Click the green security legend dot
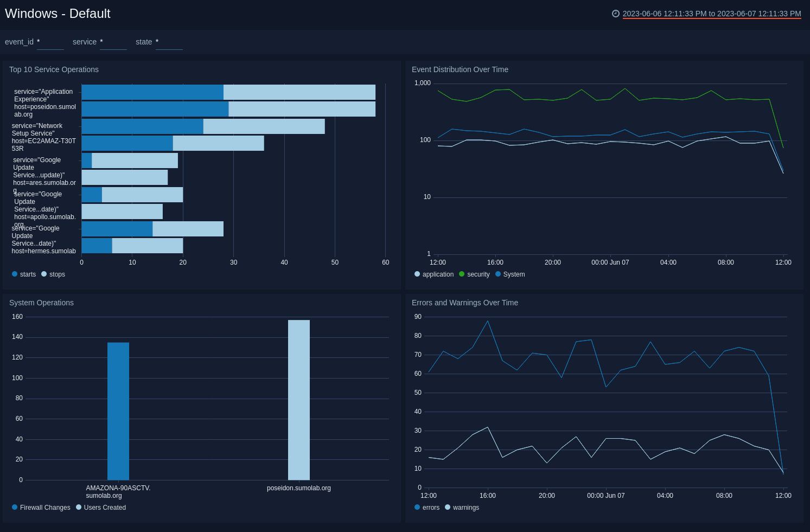 pyautogui.click(x=462, y=274)
